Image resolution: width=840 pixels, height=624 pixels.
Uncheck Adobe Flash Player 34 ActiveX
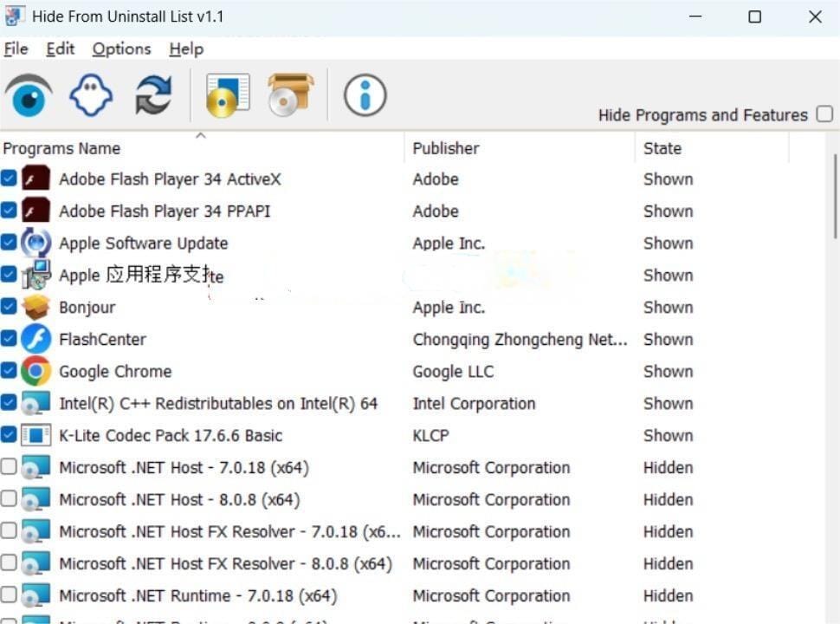coord(9,179)
